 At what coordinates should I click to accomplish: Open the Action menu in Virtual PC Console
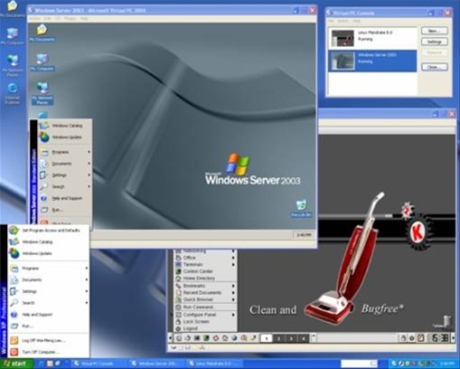[343, 21]
